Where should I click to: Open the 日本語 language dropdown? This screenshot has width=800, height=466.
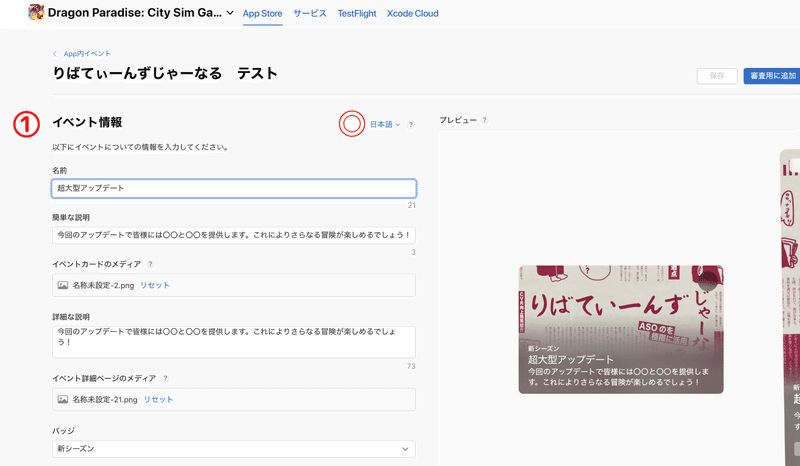click(x=385, y=124)
